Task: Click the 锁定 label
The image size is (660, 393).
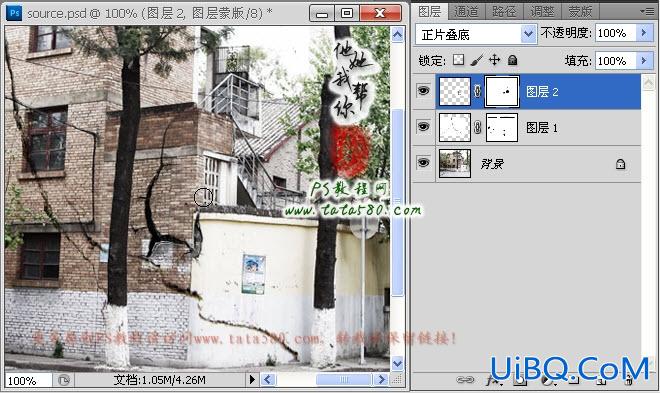Action: pos(431,61)
